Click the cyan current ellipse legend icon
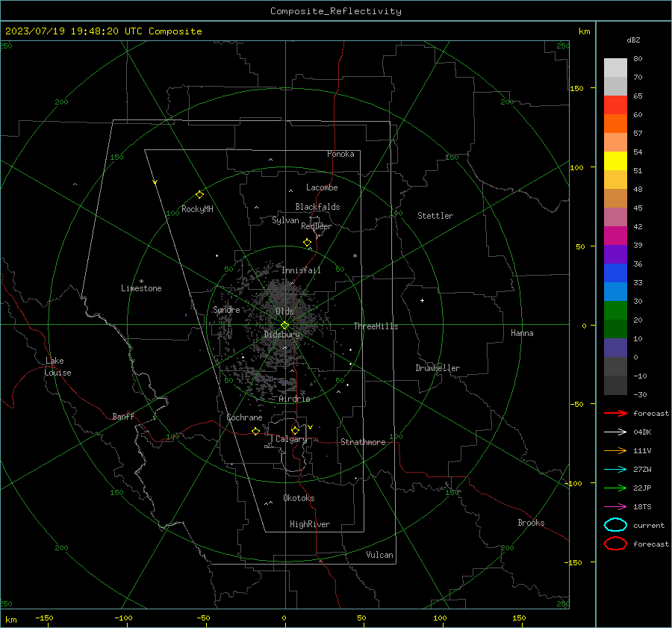This screenshot has height=628, width=672. [x=615, y=525]
